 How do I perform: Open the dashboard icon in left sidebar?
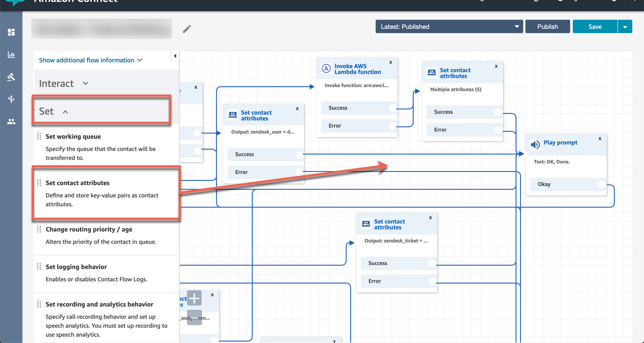point(11,32)
